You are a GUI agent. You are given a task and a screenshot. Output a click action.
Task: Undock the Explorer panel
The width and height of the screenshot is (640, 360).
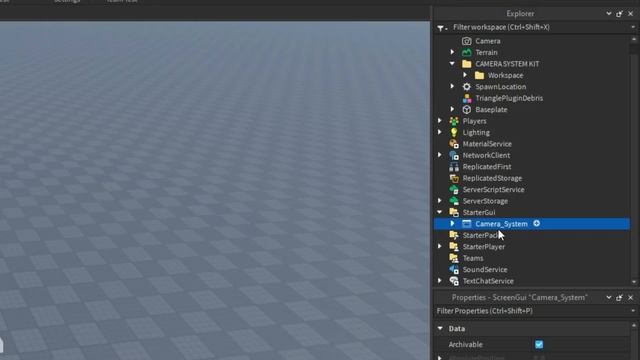(620, 13)
